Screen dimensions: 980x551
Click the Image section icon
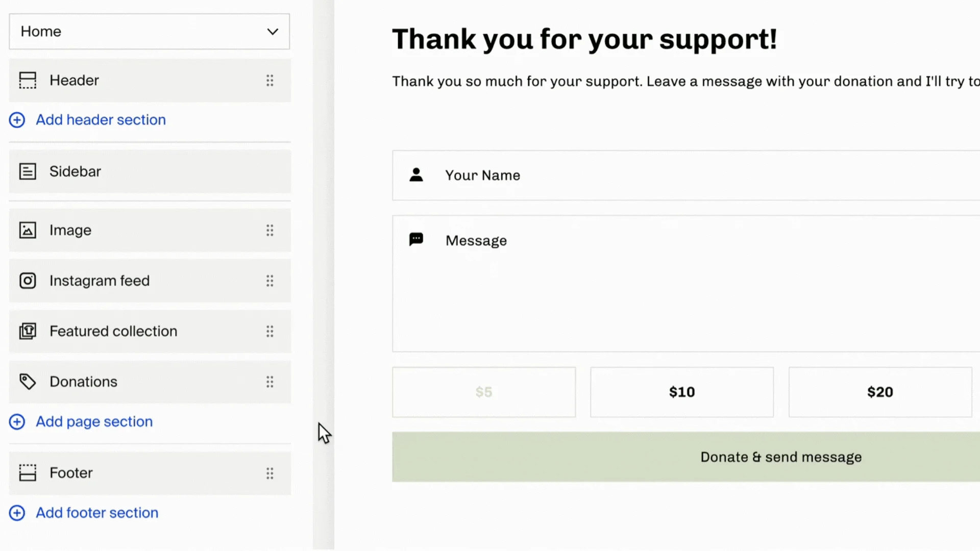28,230
